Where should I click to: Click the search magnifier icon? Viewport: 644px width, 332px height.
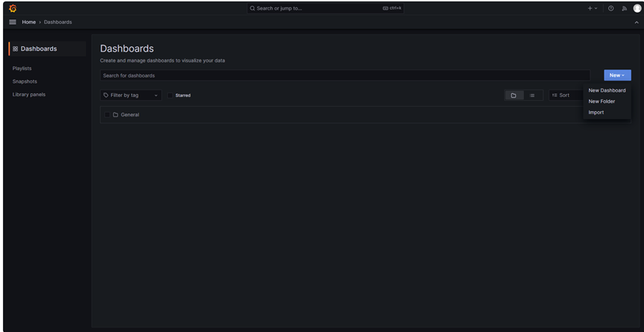(253, 8)
